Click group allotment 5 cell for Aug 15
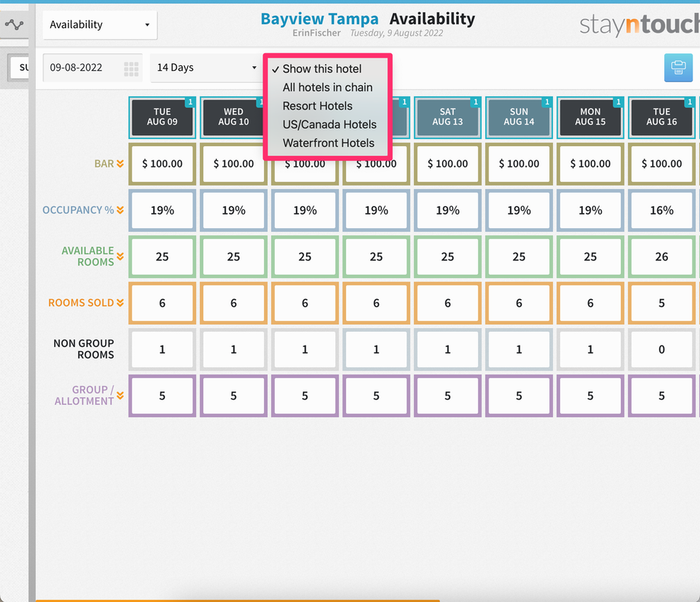 point(590,396)
